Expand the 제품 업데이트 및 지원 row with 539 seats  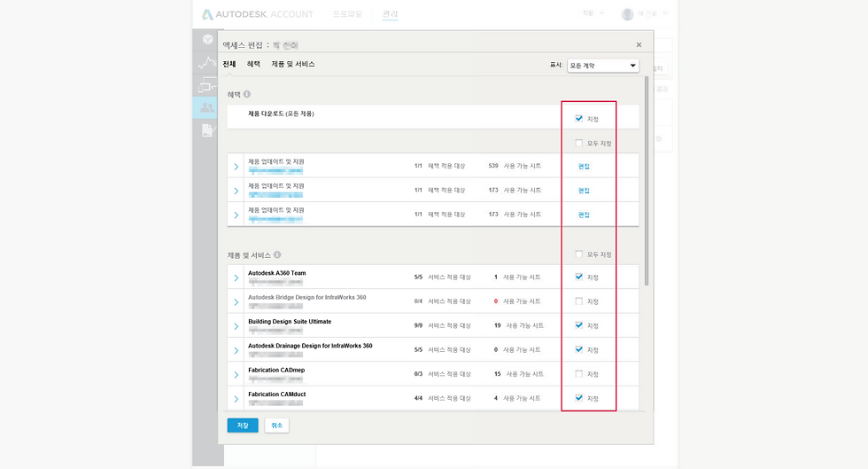[x=236, y=167]
